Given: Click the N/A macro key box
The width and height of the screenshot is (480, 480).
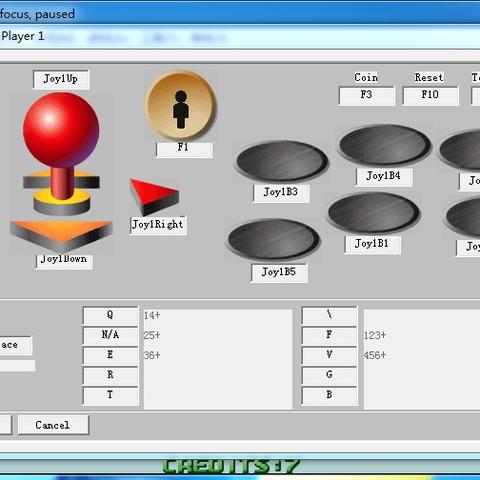Looking at the screenshot, I should pyautogui.click(x=110, y=335).
